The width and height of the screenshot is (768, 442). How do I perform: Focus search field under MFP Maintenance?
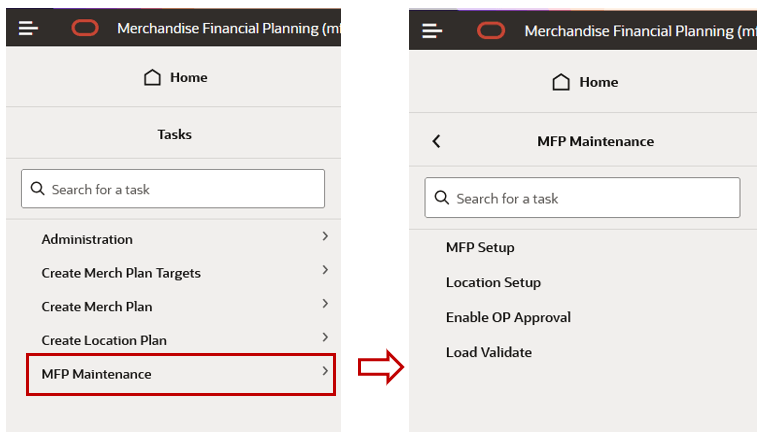tap(582, 197)
